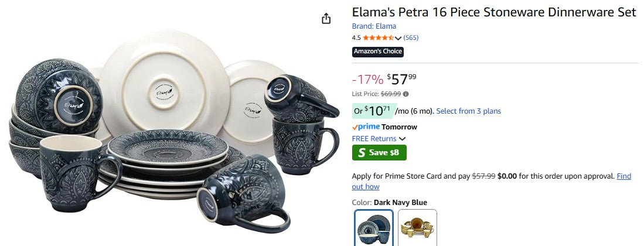Click the Find out how link
The width and height of the screenshot is (644, 246).
click(492, 182)
